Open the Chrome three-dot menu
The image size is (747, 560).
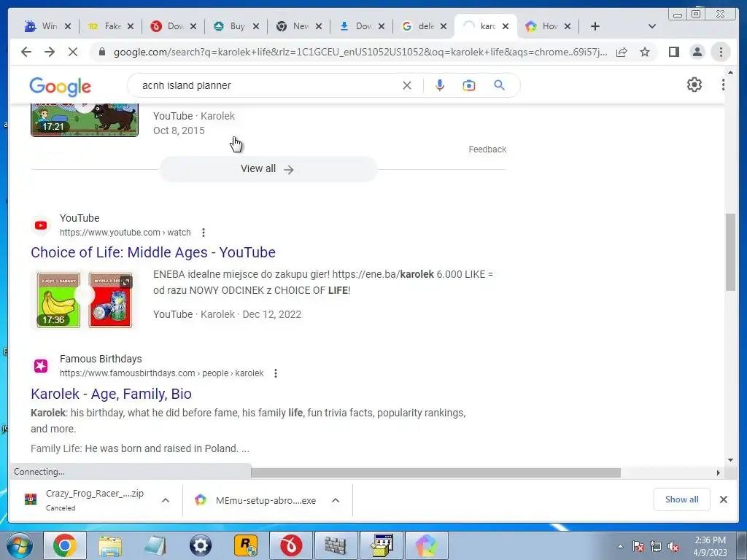coord(721,52)
